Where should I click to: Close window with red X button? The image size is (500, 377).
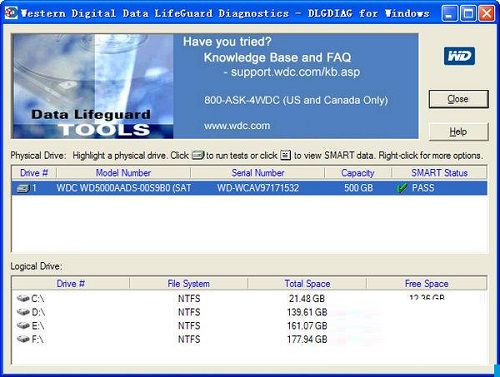point(486,14)
